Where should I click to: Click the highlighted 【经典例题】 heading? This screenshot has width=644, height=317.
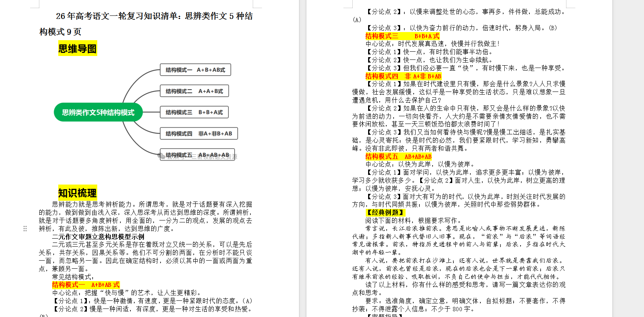point(385,212)
